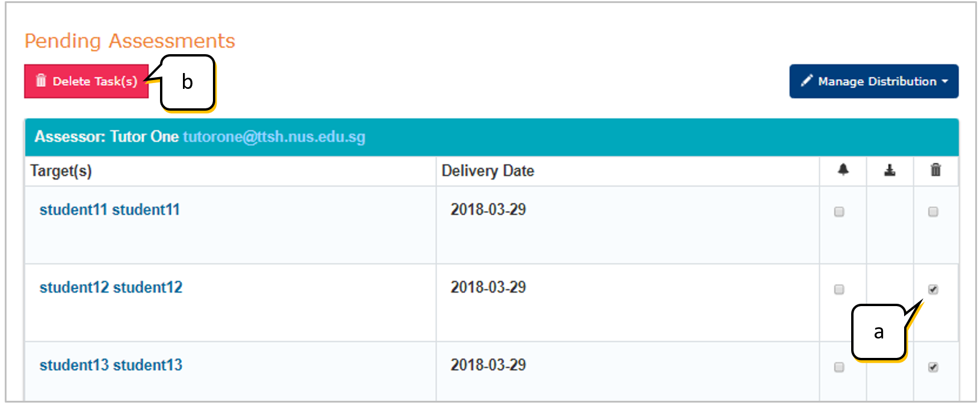Open student12 student12 target link
The height and width of the screenshot is (405, 980).
[x=111, y=287]
